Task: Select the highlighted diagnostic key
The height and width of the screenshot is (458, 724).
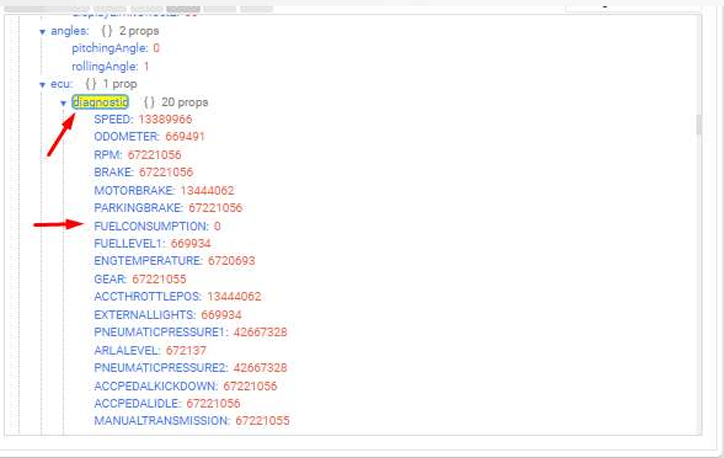Action: [100, 102]
